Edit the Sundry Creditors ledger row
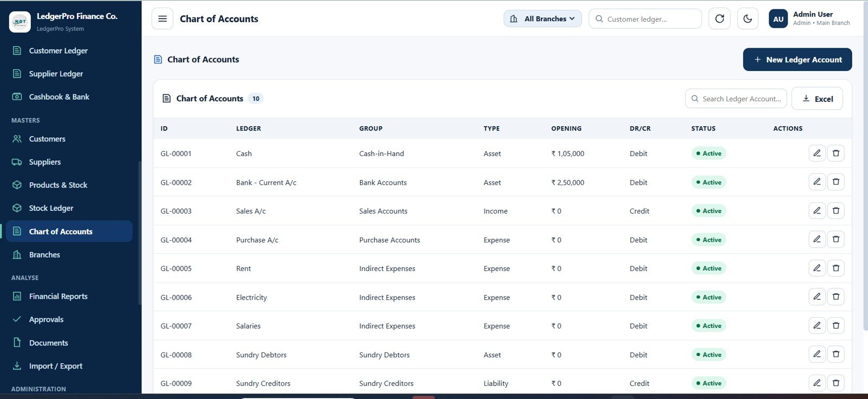This screenshot has width=868, height=399. [x=817, y=383]
